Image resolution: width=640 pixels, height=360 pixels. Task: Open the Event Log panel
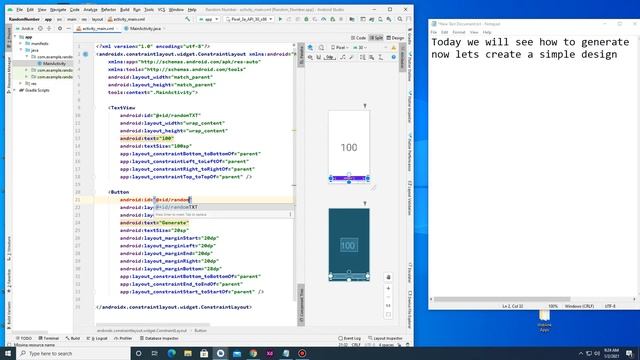(350, 338)
